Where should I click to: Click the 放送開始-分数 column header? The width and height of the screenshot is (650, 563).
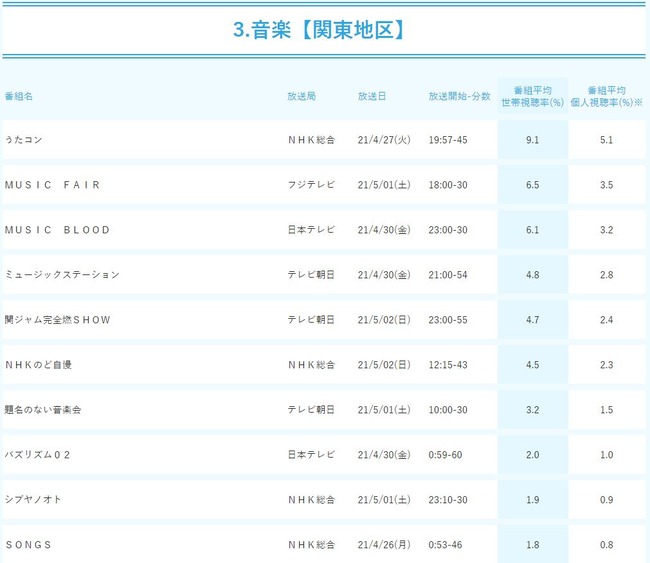(459, 96)
